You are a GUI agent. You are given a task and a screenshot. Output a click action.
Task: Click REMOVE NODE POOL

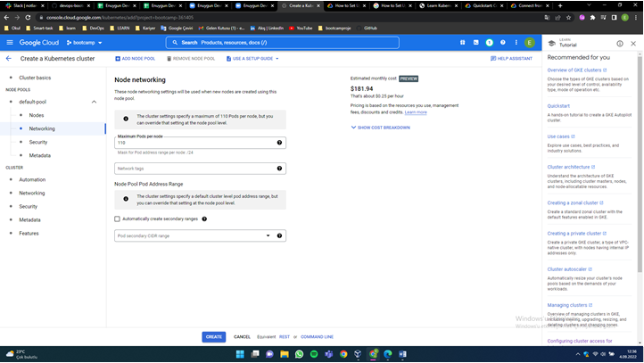click(191, 59)
